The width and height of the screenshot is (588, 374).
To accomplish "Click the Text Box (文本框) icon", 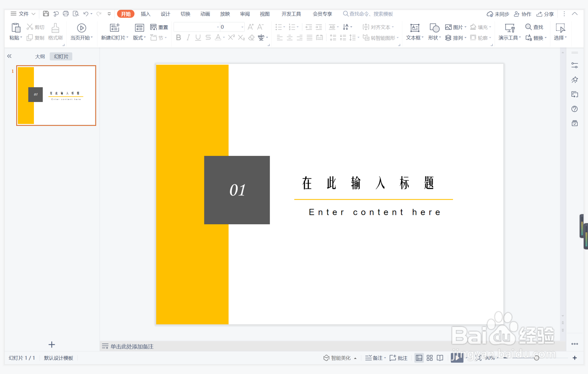I will point(415,28).
